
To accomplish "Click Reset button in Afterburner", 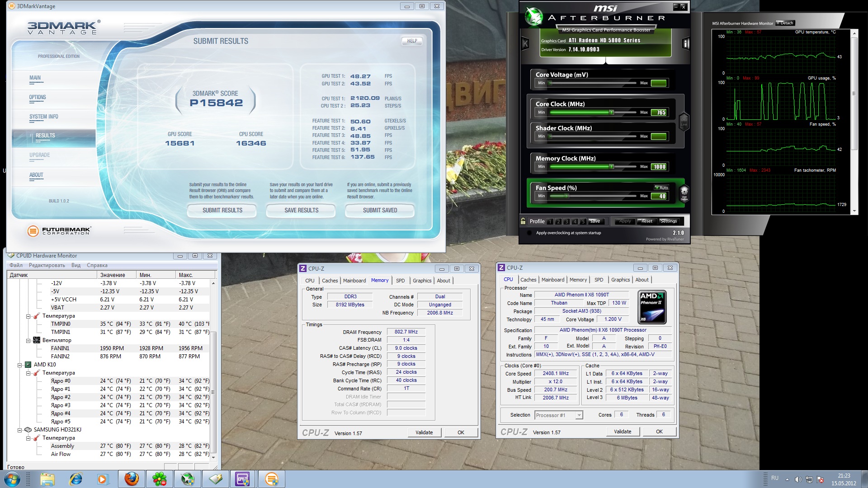I will click(646, 221).
